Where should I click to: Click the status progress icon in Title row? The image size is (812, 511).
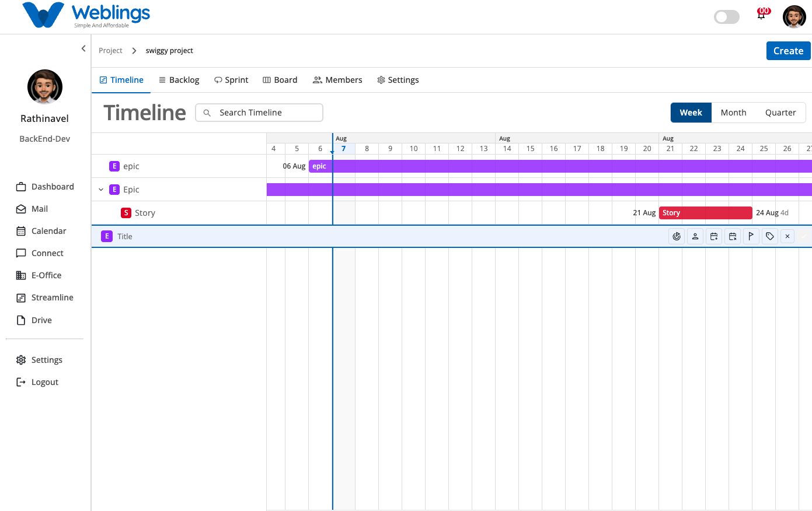coord(677,236)
